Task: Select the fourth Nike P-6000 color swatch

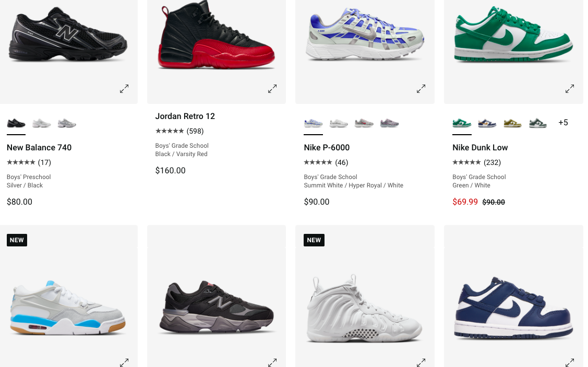Action: pyautogui.click(x=390, y=123)
